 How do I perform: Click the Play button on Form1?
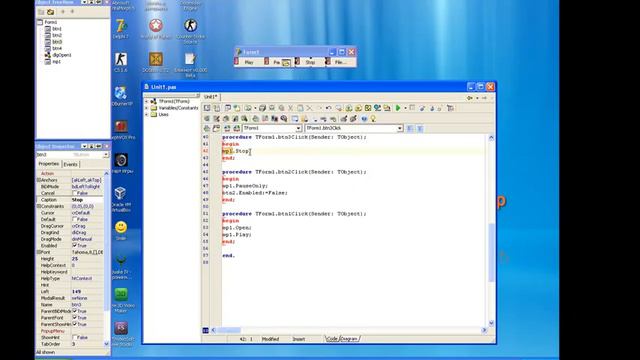248,62
